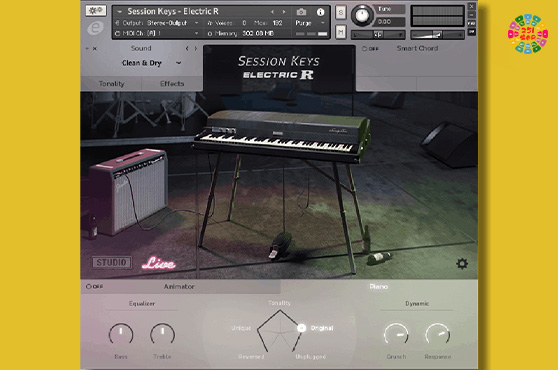Toggle Smart Chord on/off switch
The image size is (558, 370).
(370, 49)
